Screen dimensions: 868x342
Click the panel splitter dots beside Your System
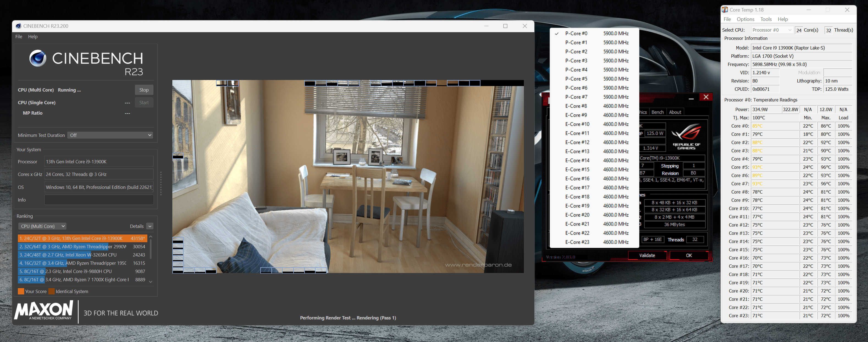pyautogui.click(x=161, y=184)
